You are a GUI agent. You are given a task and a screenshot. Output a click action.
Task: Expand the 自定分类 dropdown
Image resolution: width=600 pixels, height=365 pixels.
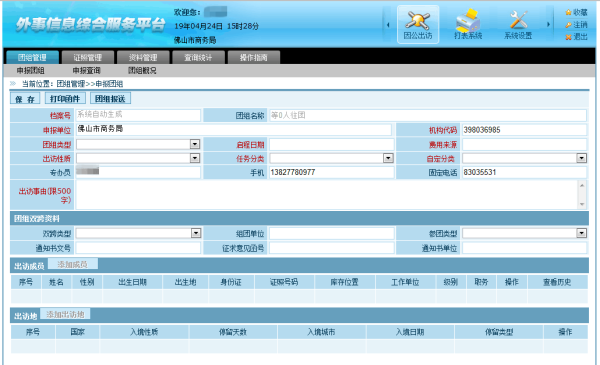pos(581,158)
